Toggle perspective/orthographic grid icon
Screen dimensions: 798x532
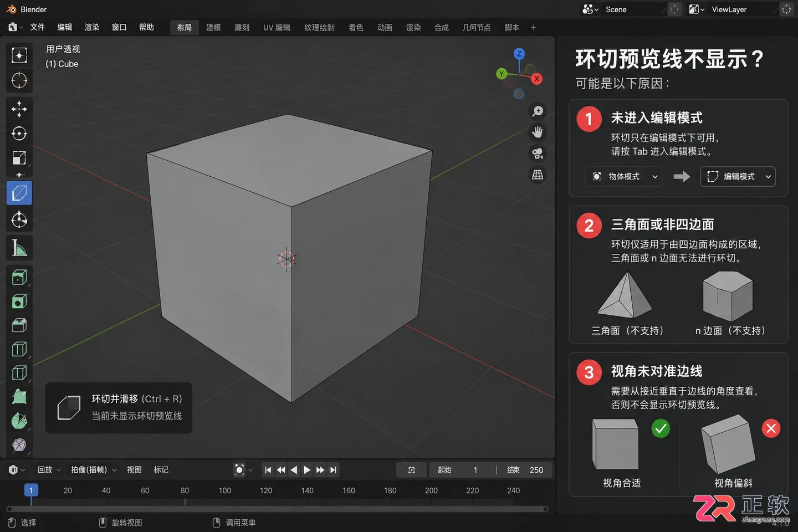(538, 175)
